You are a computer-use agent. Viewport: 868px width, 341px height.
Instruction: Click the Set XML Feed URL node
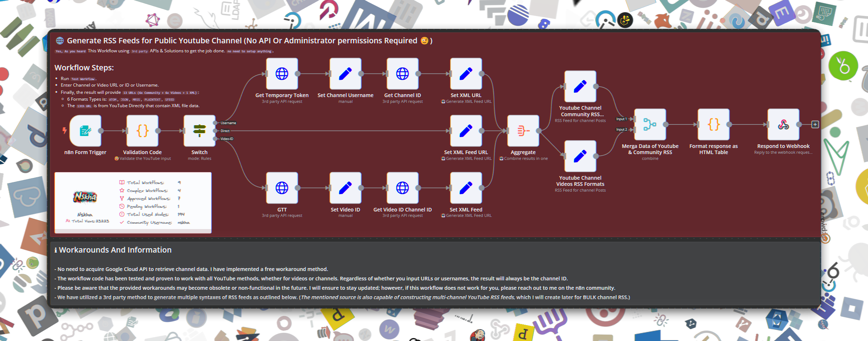466,131
